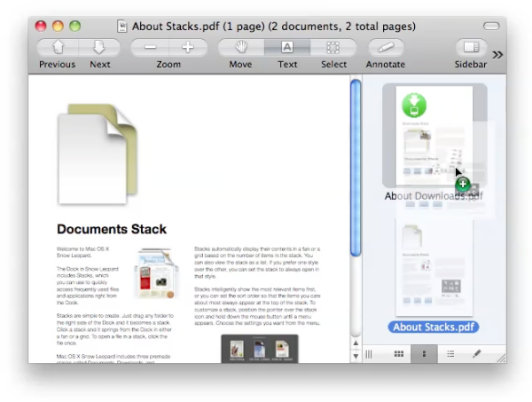Image resolution: width=532 pixels, height=402 pixels.
Task: Activate the Text selection tool
Action: [287, 48]
